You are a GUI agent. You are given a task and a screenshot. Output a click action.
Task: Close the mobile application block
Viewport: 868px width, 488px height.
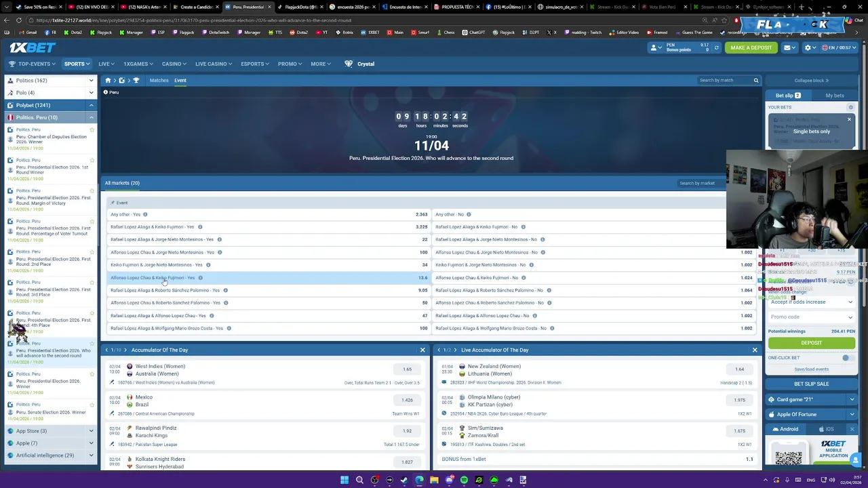[852, 429]
